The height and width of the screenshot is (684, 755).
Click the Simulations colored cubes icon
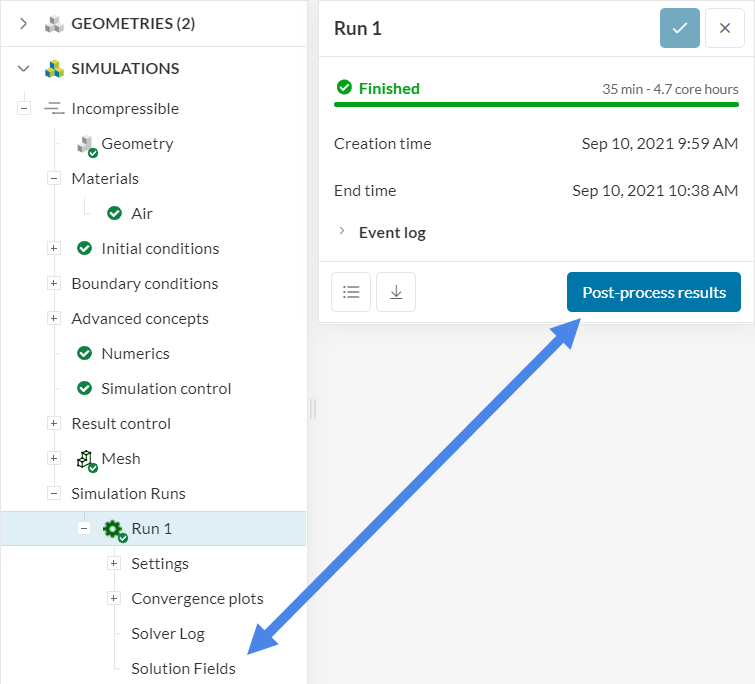coord(54,69)
